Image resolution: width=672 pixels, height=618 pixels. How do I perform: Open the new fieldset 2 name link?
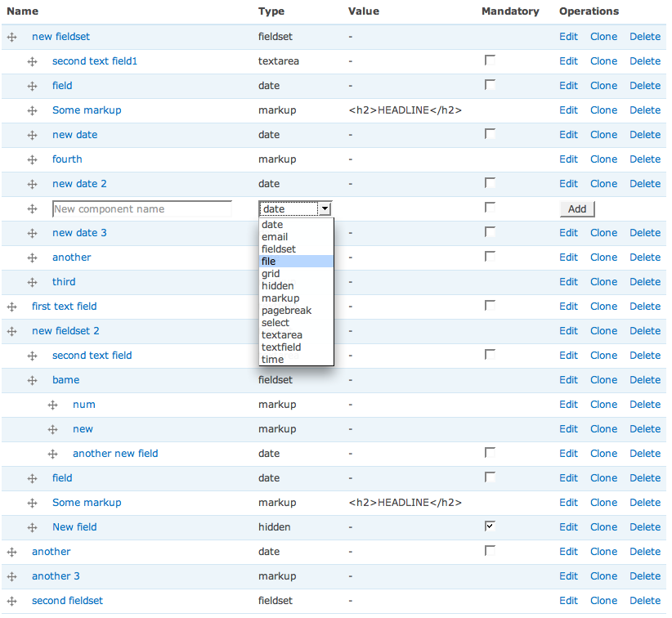(x=65, y=331)
